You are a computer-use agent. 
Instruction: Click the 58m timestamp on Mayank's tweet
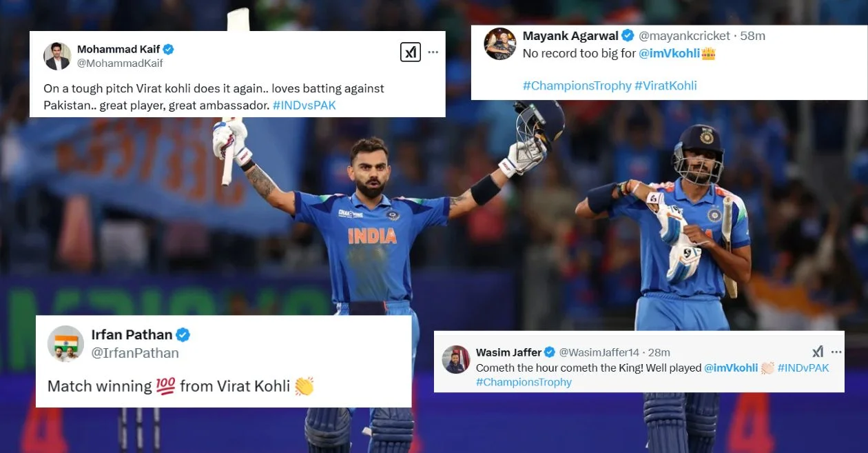[753, 36]
